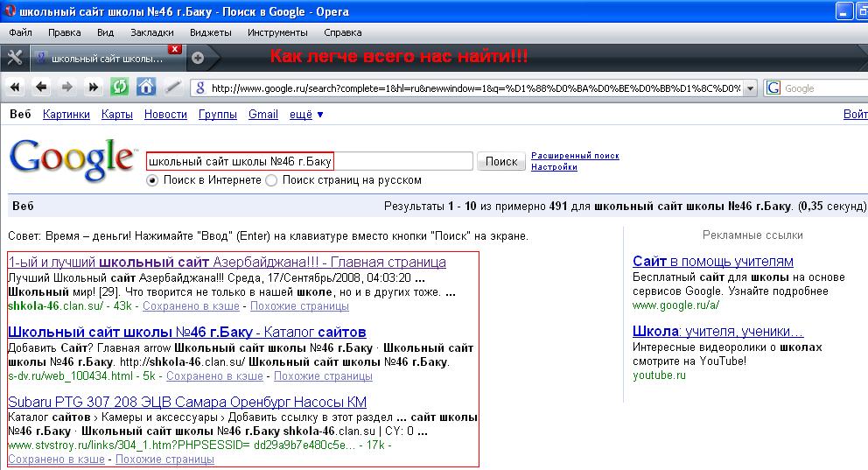Open the Gmail link
Screen dimensions: 868x470
pos(263,114)
